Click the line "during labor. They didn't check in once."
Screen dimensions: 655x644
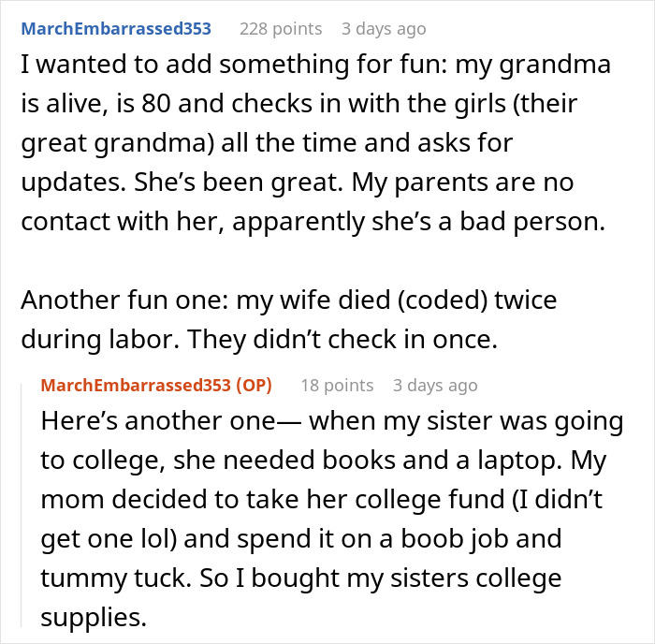(x=258, y=341)
